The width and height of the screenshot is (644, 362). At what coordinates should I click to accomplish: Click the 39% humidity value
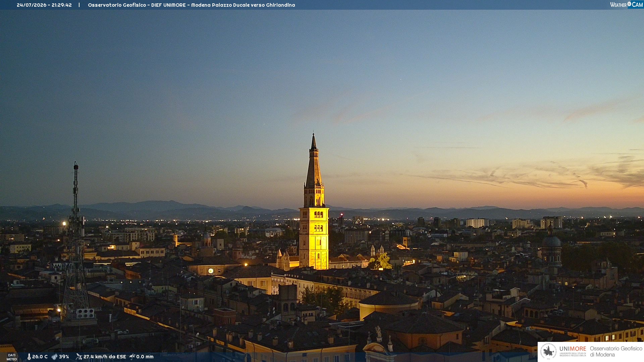click(64, 357)
